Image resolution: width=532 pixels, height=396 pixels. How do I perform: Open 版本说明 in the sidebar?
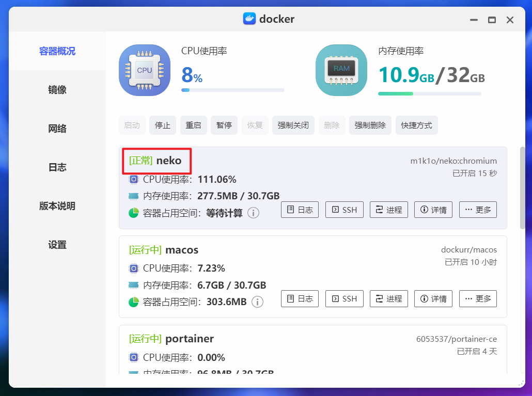click(x=57, y=206)
